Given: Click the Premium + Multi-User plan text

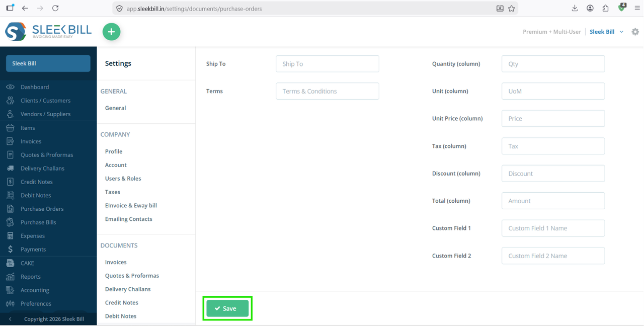Looking at the screenshot, I should click(x=551, y=32).
